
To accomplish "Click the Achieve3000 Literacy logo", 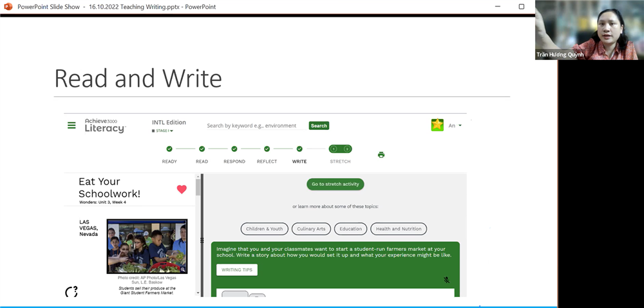I will [105, 125].
